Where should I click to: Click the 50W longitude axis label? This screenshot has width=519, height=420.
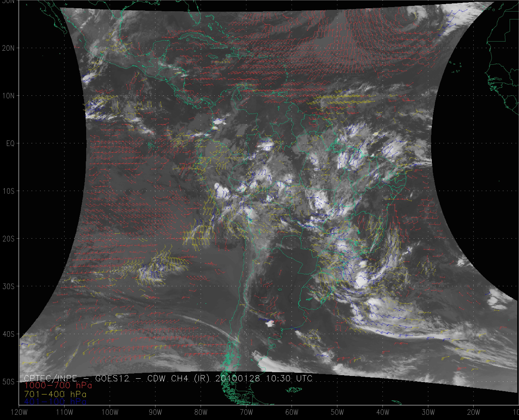[x=337, y=412]
